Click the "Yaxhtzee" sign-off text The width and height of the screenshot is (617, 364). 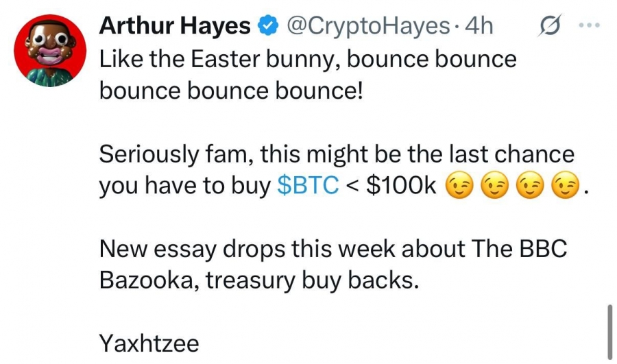click(149, 343)
